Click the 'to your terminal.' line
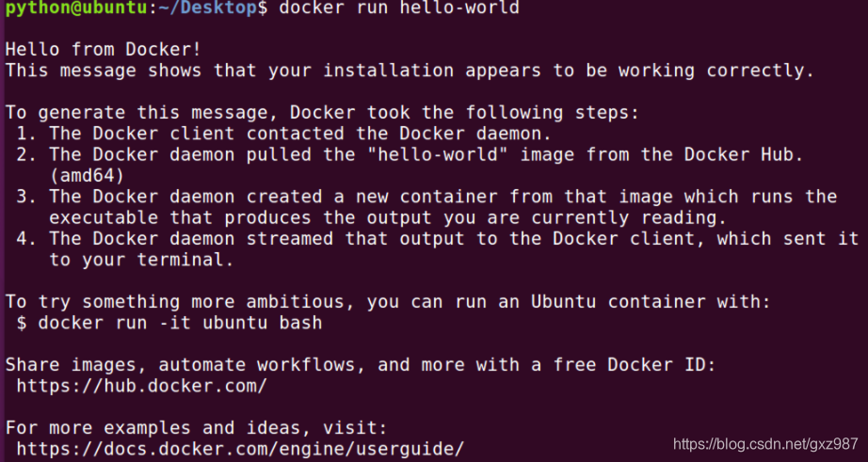868x462 pixels. pyautogui.click(x=142, y=260)
